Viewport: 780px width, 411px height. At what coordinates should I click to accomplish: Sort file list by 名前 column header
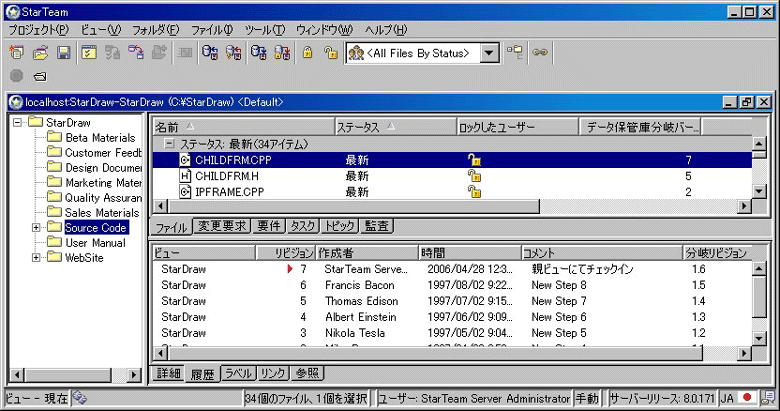point(243,127)
